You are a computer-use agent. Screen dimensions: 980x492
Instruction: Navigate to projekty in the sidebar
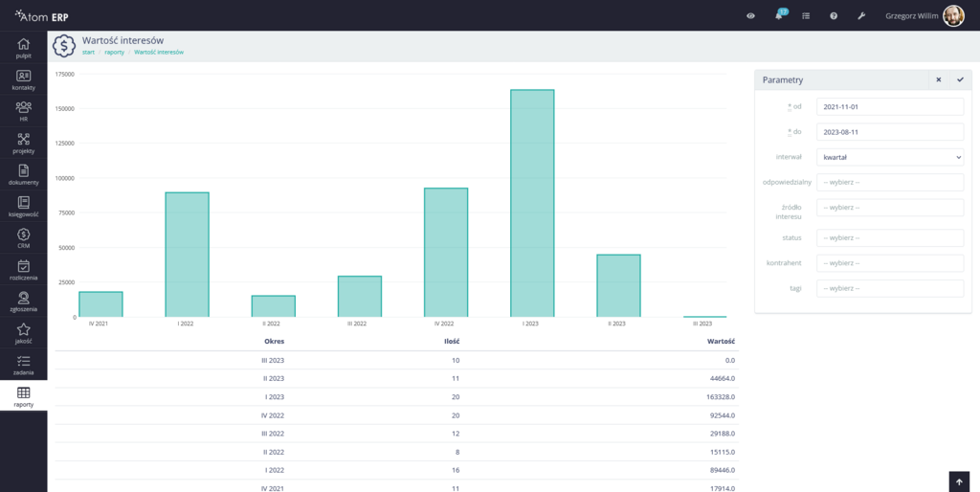point(23,144)
